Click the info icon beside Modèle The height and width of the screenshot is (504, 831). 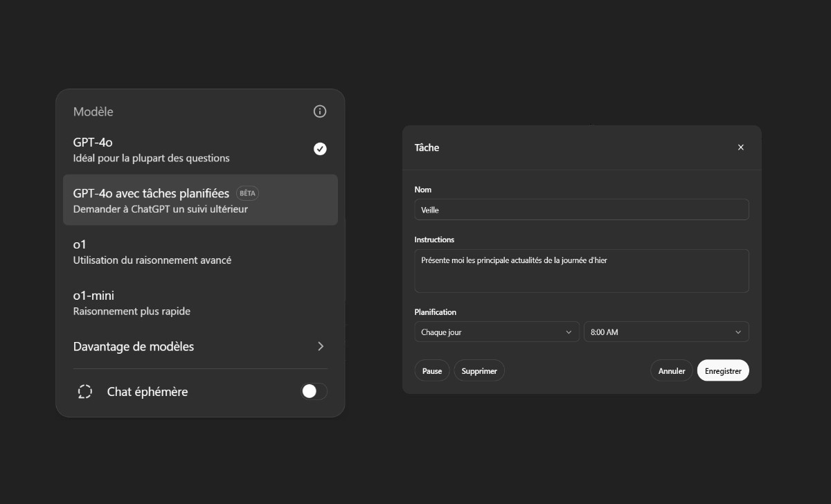[x=319, y=111]
